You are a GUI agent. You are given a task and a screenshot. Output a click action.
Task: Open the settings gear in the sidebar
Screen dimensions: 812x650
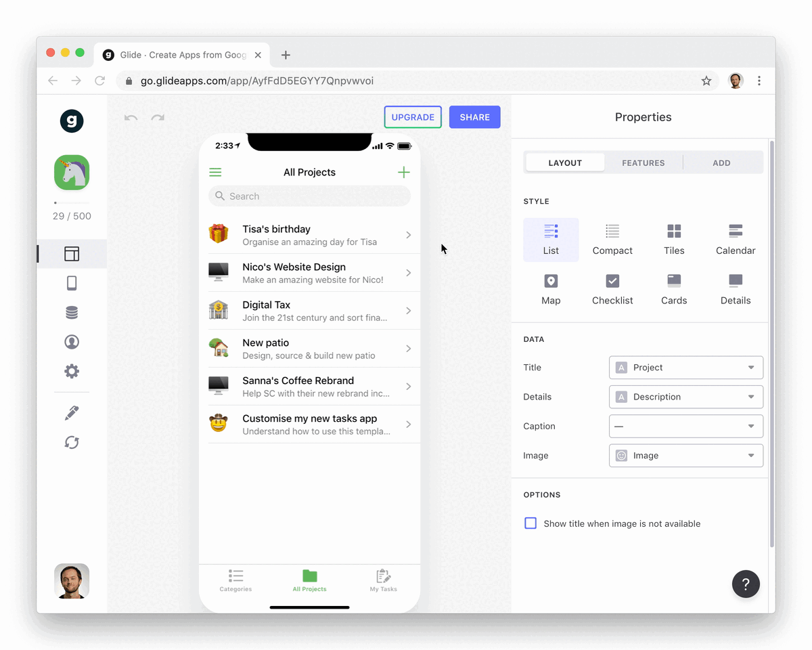72,371
